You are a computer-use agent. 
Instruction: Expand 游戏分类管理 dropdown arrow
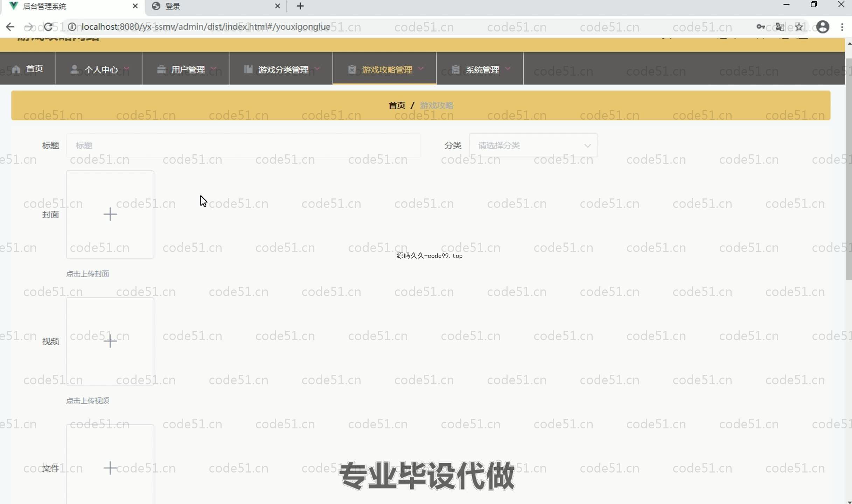pos(317,69)
